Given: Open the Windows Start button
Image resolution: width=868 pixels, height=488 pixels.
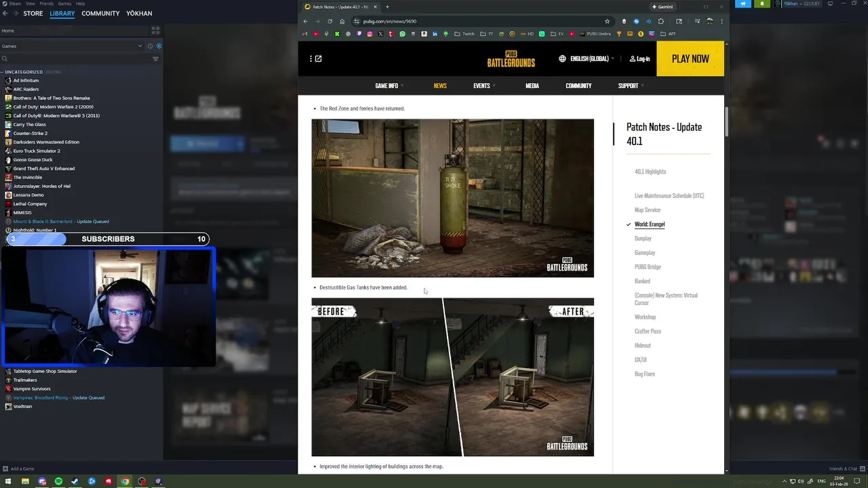Looking at the screenshot, I should click(x=8, y=481).
